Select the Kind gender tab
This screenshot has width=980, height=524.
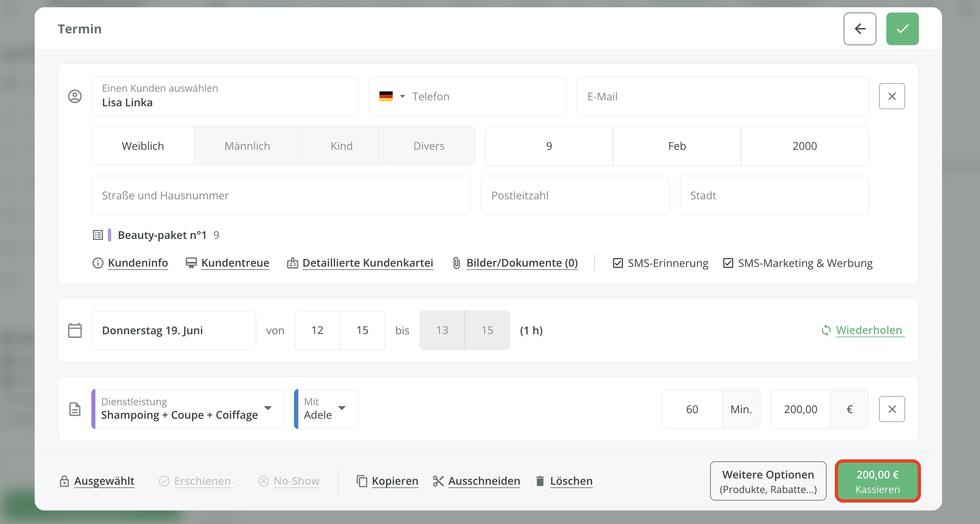[341, 146]
